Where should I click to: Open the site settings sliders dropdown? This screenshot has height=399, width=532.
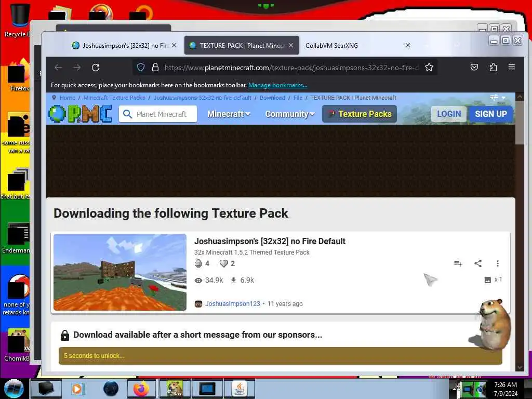[x=497, y=98]
